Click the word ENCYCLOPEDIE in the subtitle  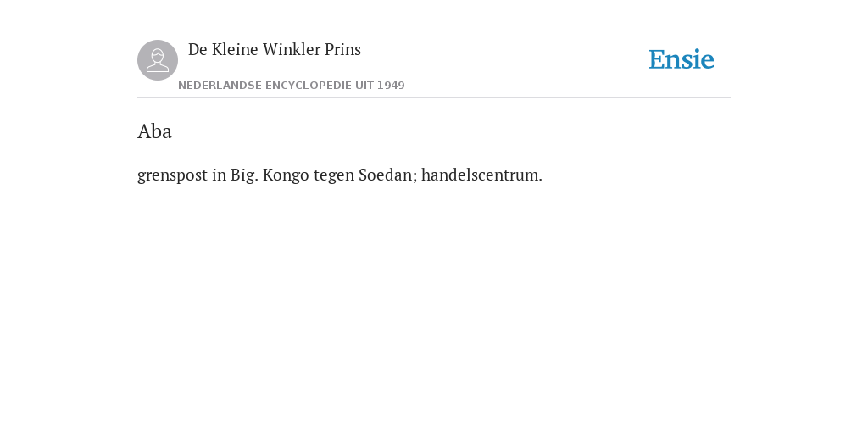click(x=309, y=86)
